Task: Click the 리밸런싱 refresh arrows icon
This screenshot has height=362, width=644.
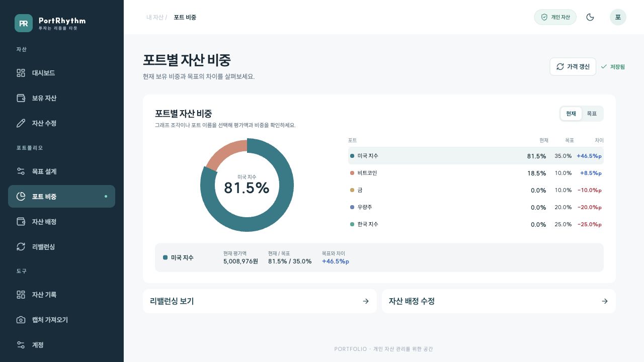Action: 21,247
